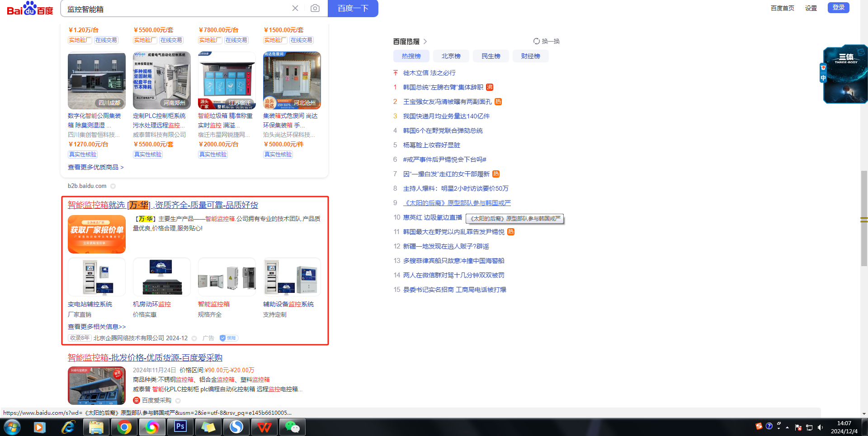This screenshot has height=436, width=868.
Task: Open hot search 我国快递月均业务量达140亿件
Action: coord(446,116)
